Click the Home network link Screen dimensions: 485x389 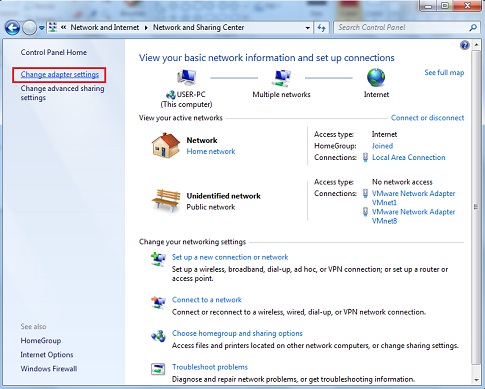211,151
